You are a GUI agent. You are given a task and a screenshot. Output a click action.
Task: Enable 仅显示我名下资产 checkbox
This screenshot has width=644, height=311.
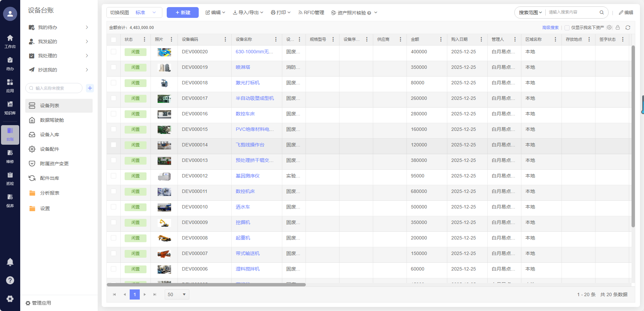(567, 28)
